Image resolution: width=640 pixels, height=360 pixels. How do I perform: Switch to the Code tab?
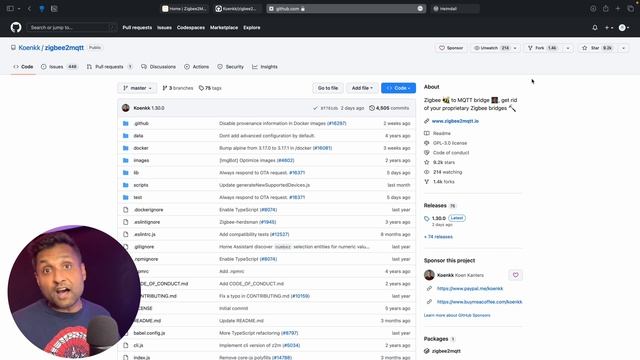pos(23,67)
